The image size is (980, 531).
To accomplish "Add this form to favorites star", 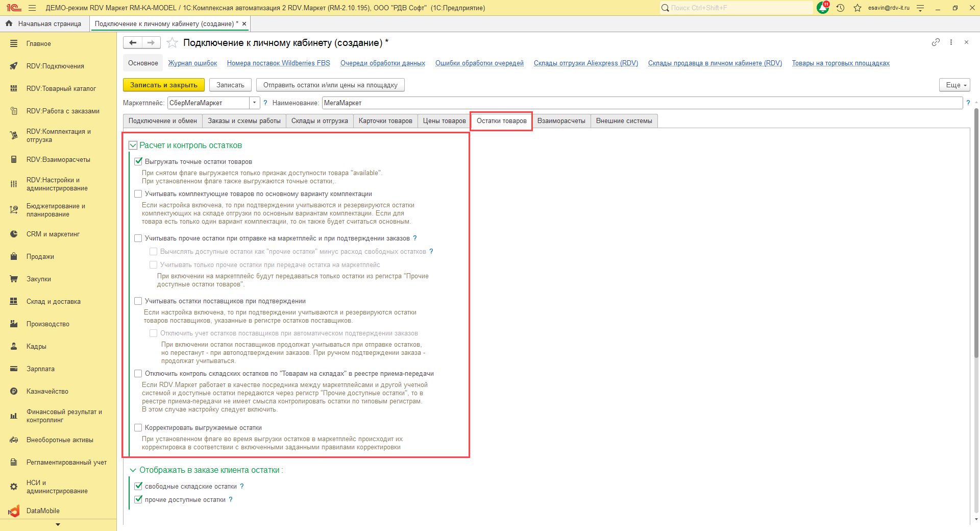I will 173,43.
